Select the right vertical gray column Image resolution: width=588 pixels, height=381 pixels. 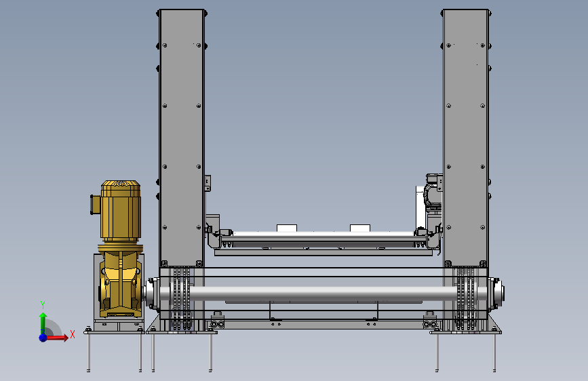[x=466, y=138]
